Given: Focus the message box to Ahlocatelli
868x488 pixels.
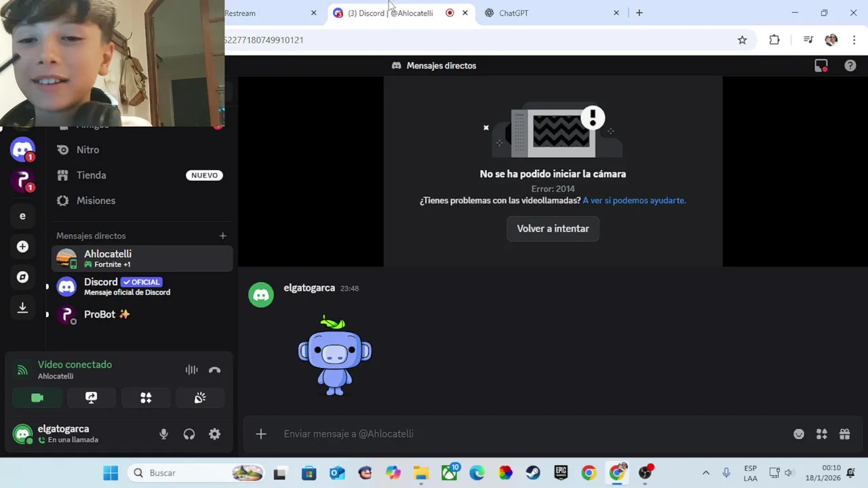Looking at the screenshot, I should 532,434.
